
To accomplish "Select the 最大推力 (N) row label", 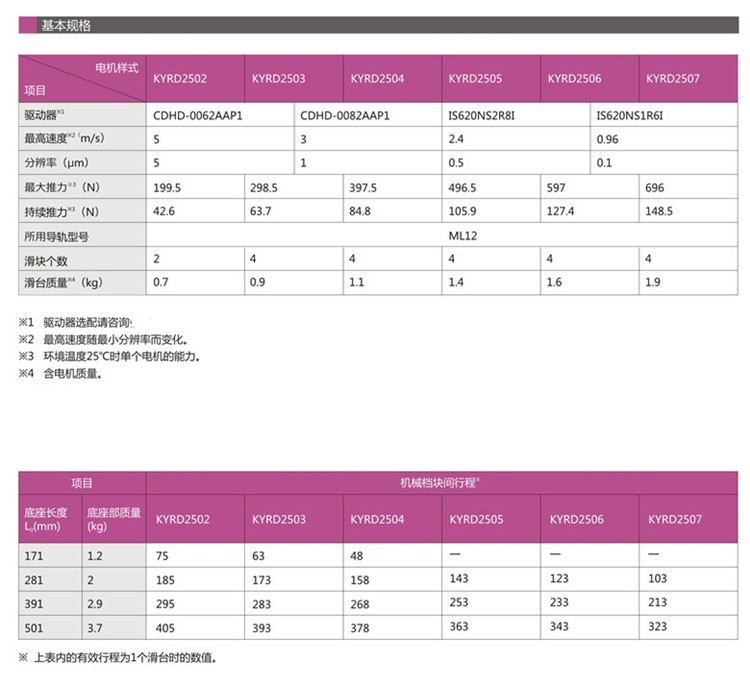I will (x=62, y=187).
